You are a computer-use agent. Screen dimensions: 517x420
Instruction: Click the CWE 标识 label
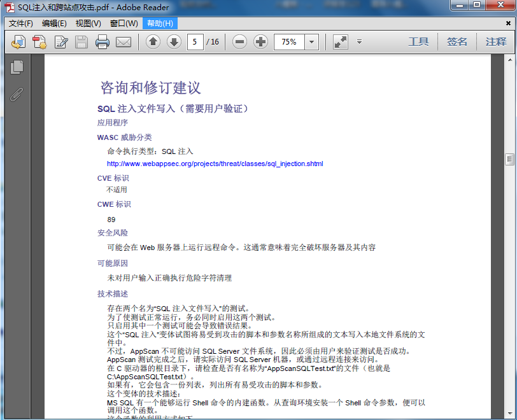pyautogui.click(x=114, y=204)
